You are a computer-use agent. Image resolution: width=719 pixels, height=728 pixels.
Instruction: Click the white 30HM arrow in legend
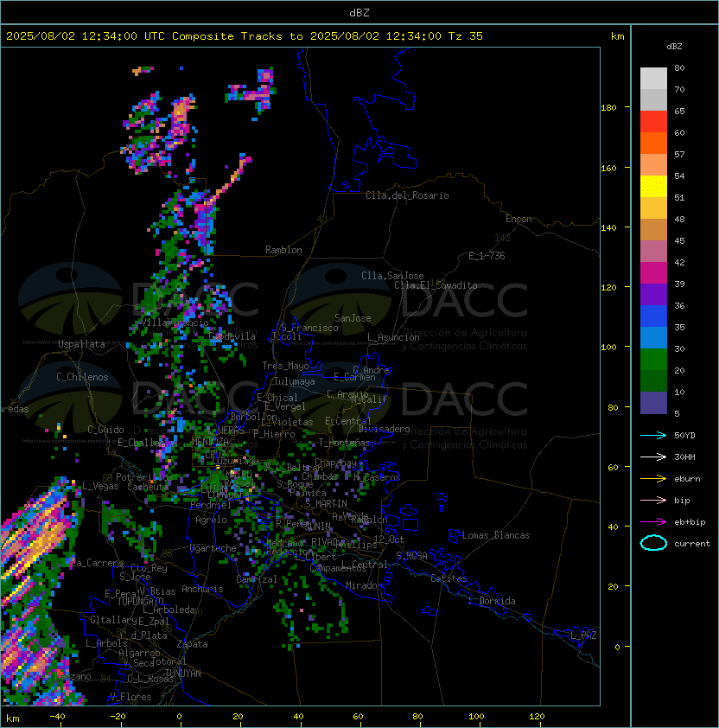[x=653, y=457]
